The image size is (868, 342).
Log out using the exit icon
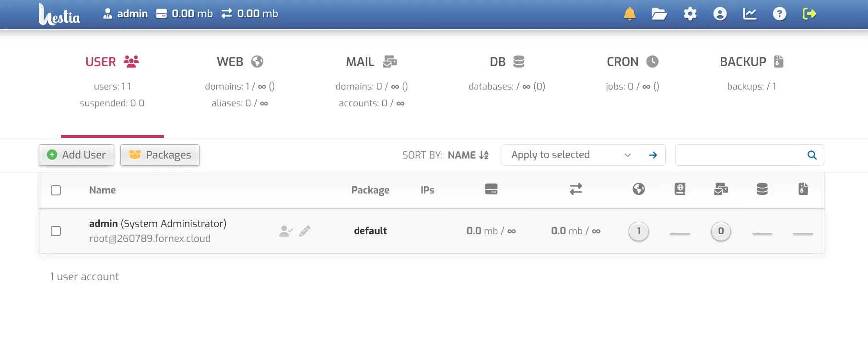[809, 14]
